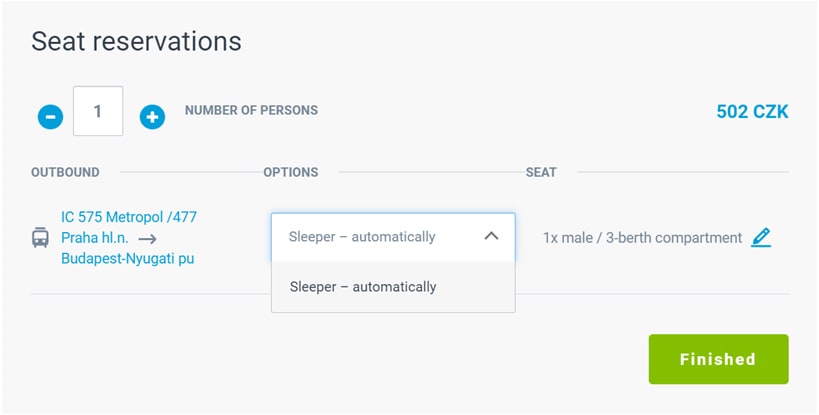Click the train icon beside the outbound route
819x415 pixels.
41,238
